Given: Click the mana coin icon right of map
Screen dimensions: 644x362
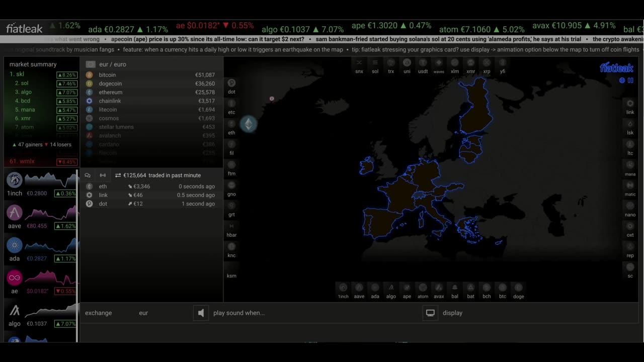Looking at the screenshot, I should [630, 164].
